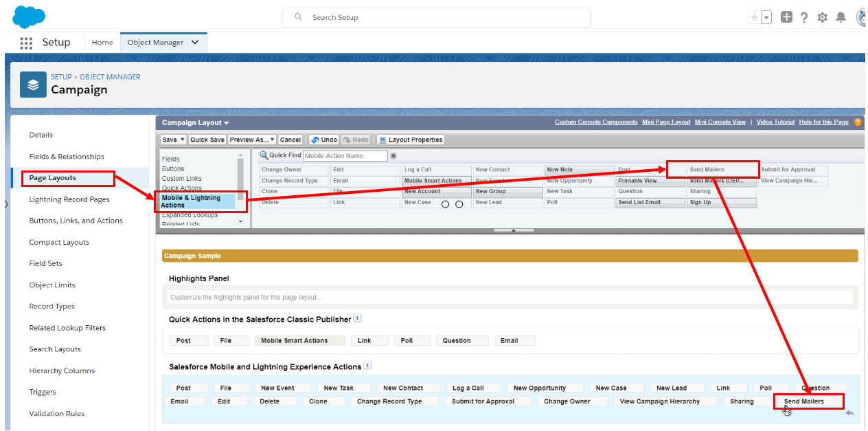Click the revert arrow icon in Lightning actions section
This screenshot has width=868, height=431.
(849, 412)
